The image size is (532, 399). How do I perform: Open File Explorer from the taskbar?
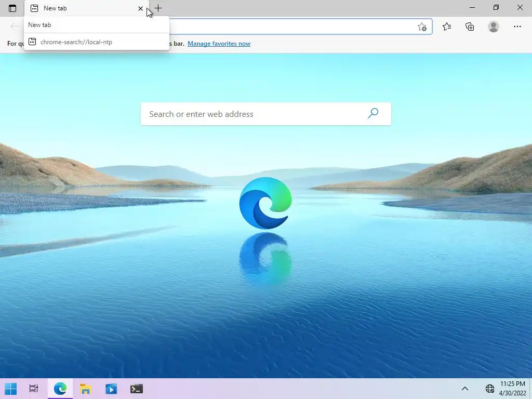tap(86, 389)
